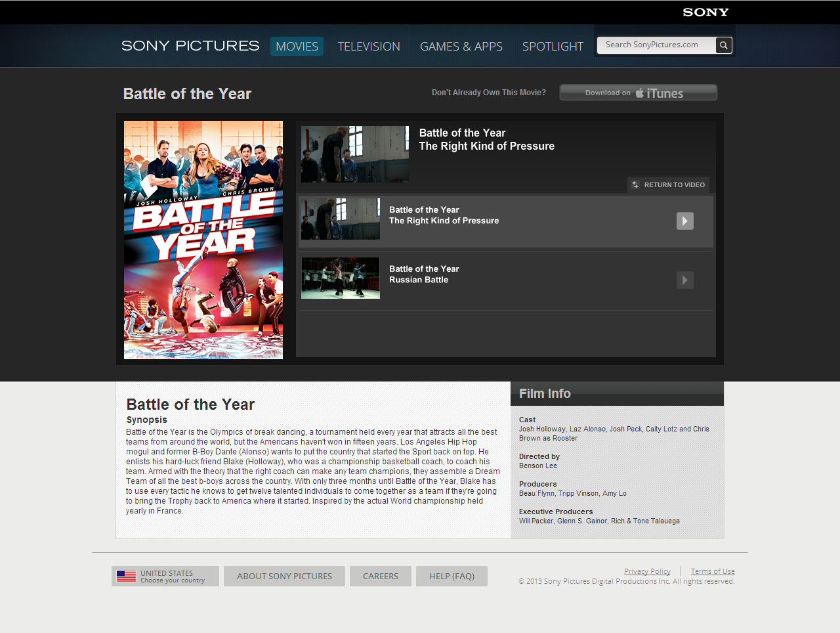840x633 pixels.
Task: Open the Terms of Use link
Action: (713, 571)
